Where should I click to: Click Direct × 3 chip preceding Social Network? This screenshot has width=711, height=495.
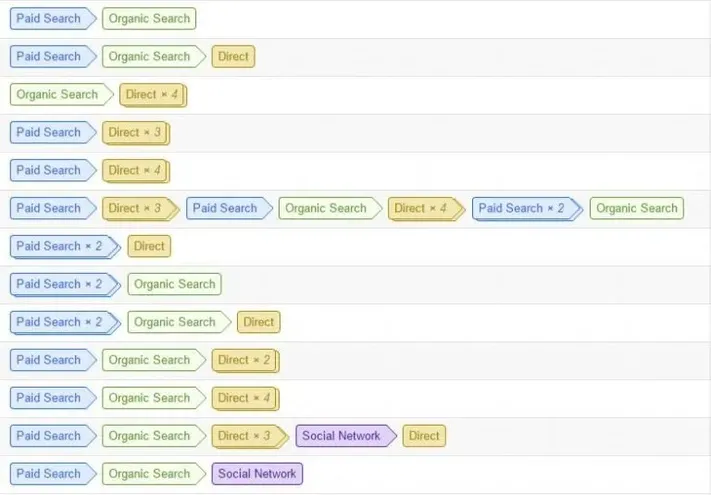coord(250,436)
